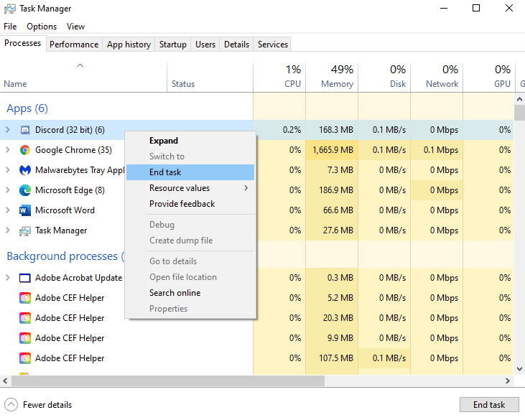525x420 pixels.
Task: Expand the Discord process group
Action: click(x=8, y=130)
